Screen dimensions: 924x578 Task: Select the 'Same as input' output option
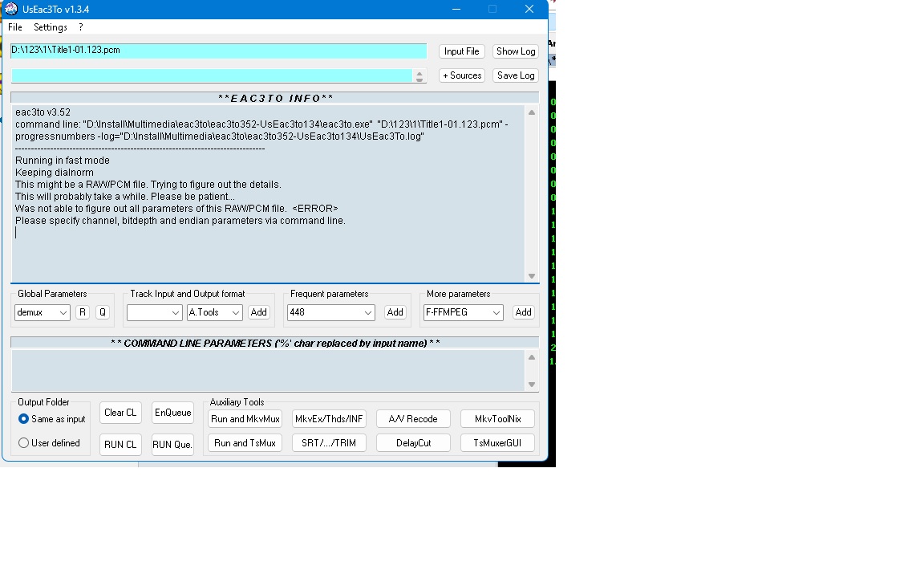click(24, 419)
